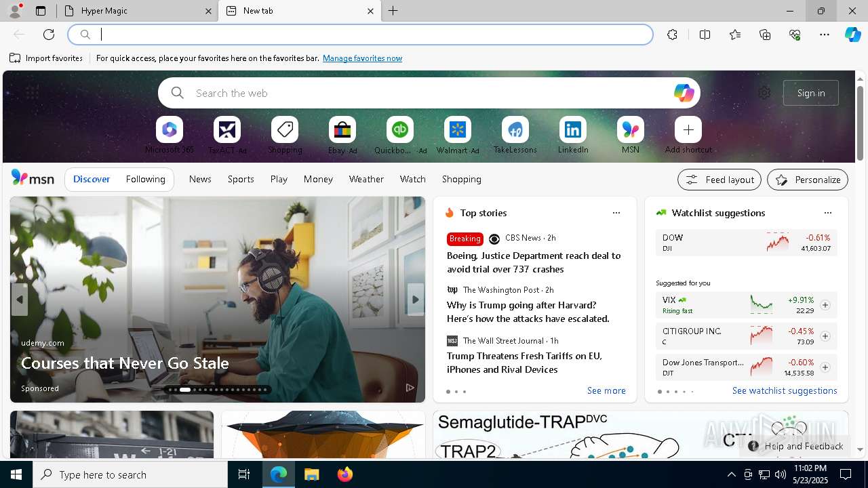Image resolution: width=868 pixels, height=488 pixels.
Task: Click See more under Top stories
Action: 606,390
